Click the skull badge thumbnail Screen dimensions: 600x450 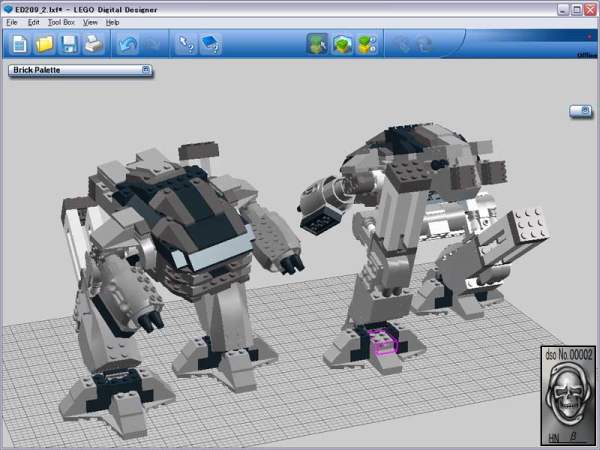(568, 395)
